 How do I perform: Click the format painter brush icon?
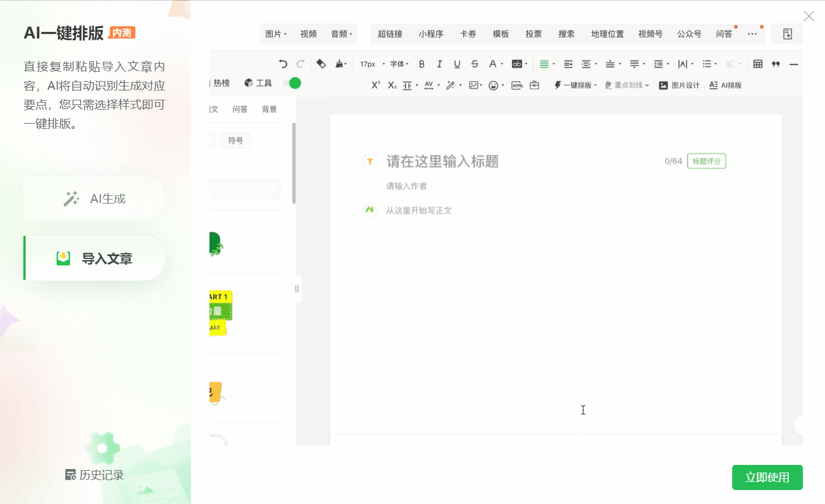point(340,64)
